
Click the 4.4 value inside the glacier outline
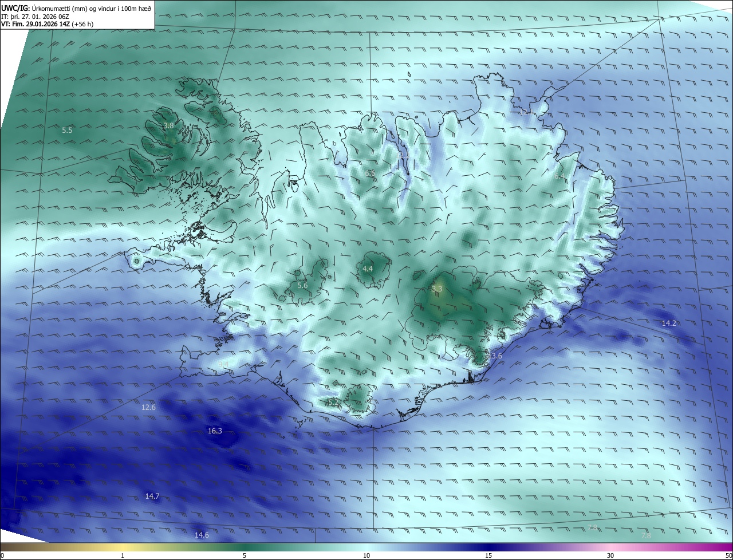click(368, 269)
